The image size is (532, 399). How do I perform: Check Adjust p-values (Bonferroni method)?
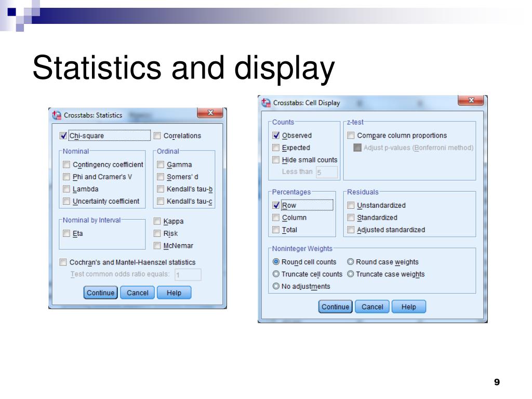[x=357, y=148]
